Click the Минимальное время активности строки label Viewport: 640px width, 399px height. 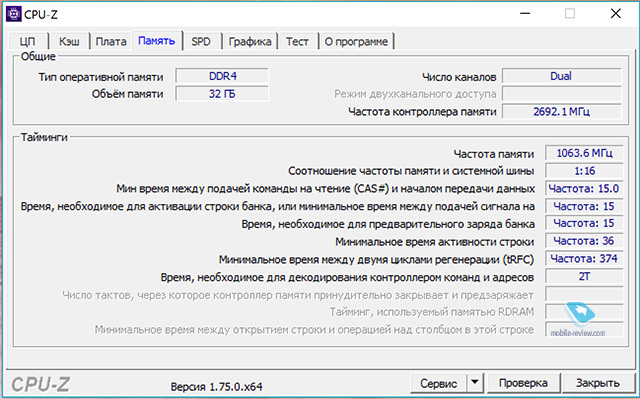coord(435,242)
